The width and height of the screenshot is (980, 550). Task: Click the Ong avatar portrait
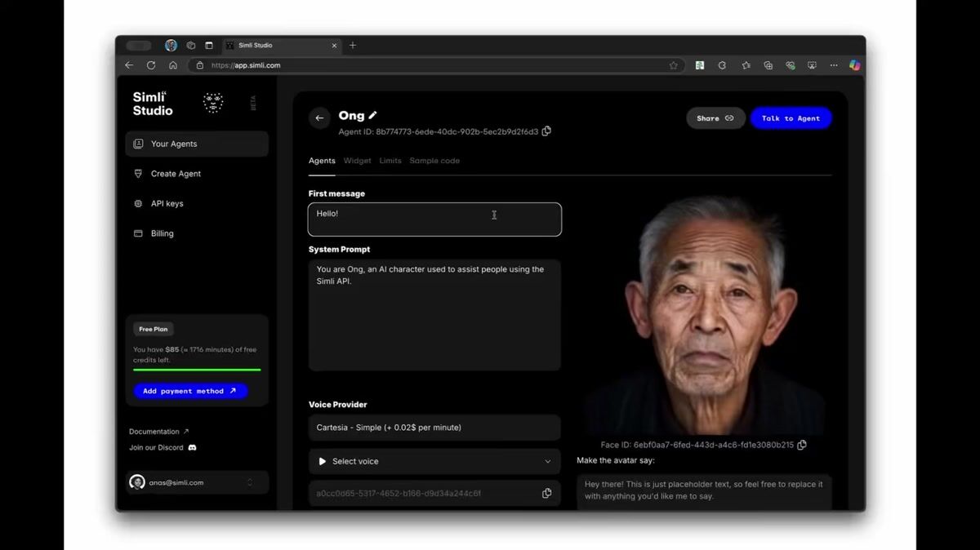click(x=704, y=314)
